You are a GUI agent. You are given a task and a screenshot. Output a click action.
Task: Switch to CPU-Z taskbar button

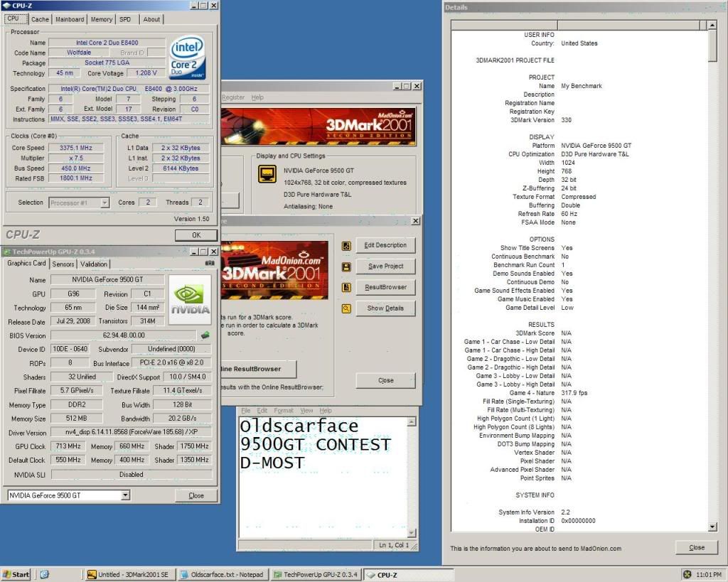pyautogui.click(x=409, y=575)
